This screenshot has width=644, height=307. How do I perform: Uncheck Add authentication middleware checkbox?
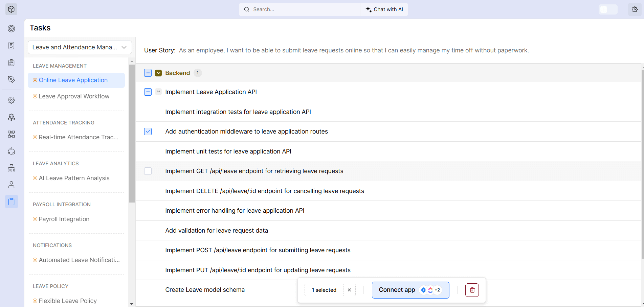[x=148, y=132]
